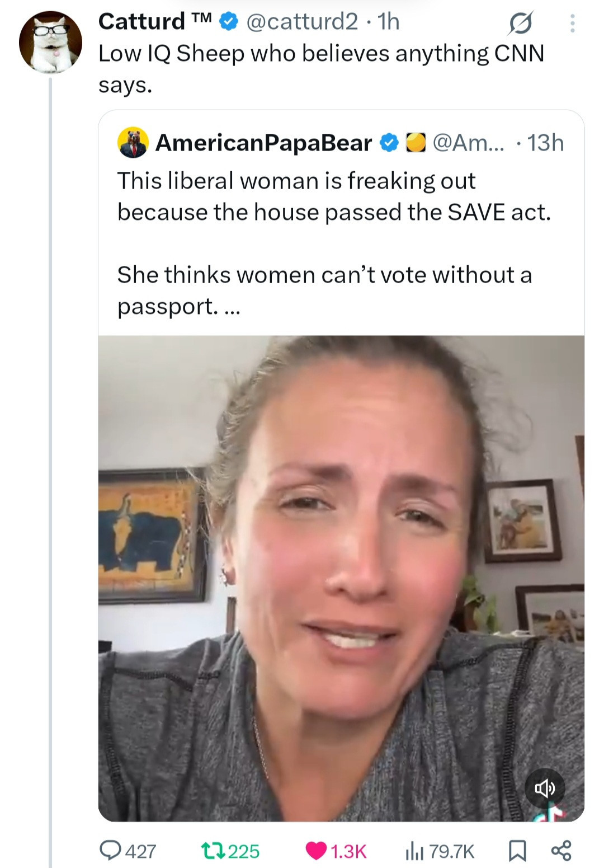Open the AmericanPapaBear display name
Viewport: 604px width, 868px height.
(x=263, y=143)
